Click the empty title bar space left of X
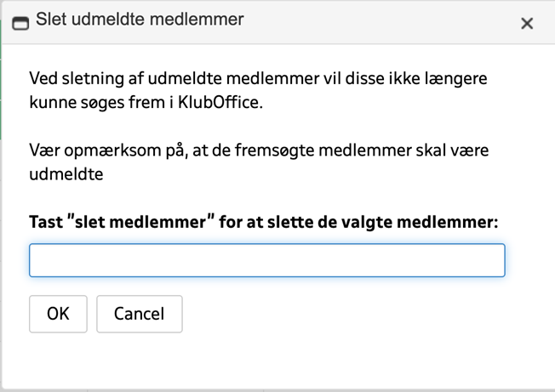 point(380,22)
